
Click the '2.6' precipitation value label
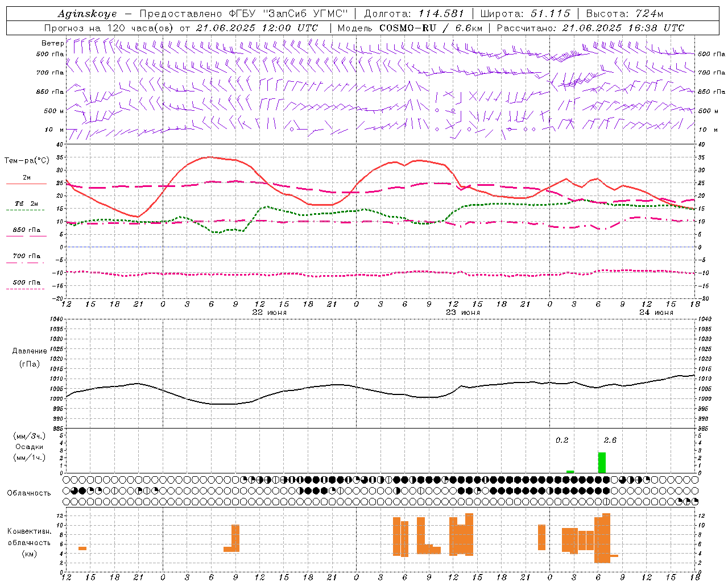pos(610,440)
